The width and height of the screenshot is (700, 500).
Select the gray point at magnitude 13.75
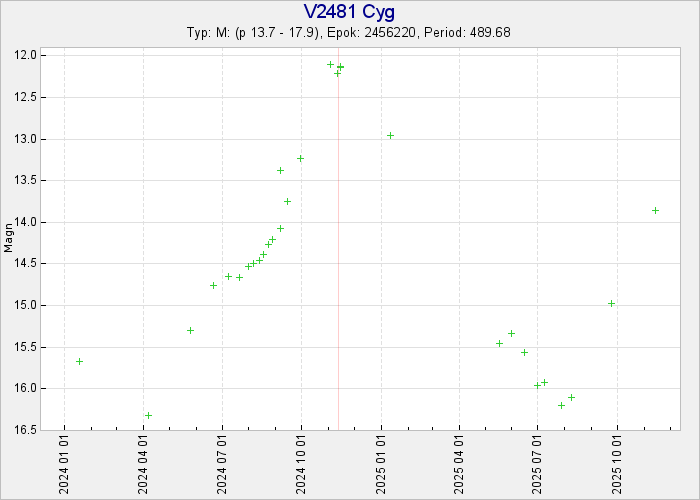pos(287,201)
